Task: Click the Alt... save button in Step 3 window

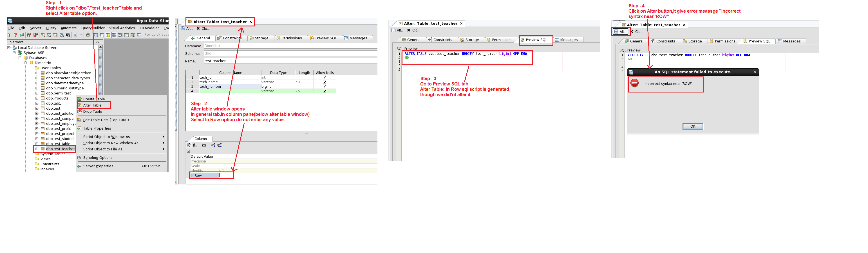Action: [x=397, y=30]
